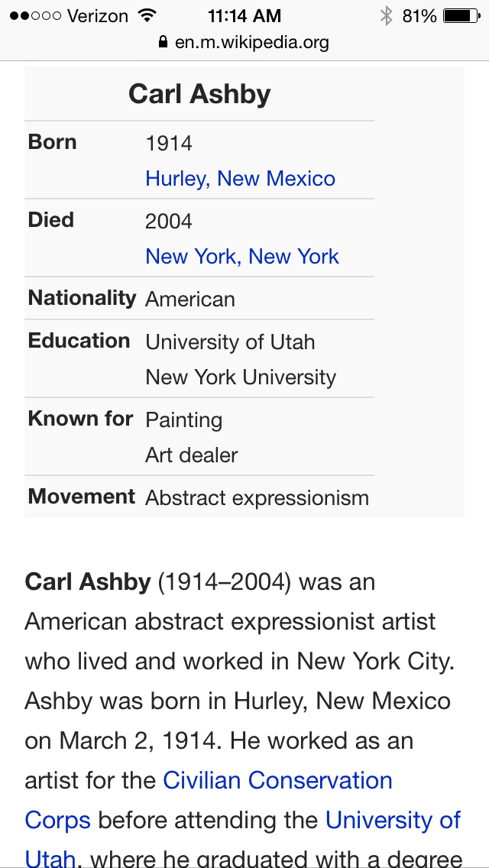Viewport: 489px width, 868px height.
Task: Follow the Civilian Conservation Corps link
Action: [278, 780]
